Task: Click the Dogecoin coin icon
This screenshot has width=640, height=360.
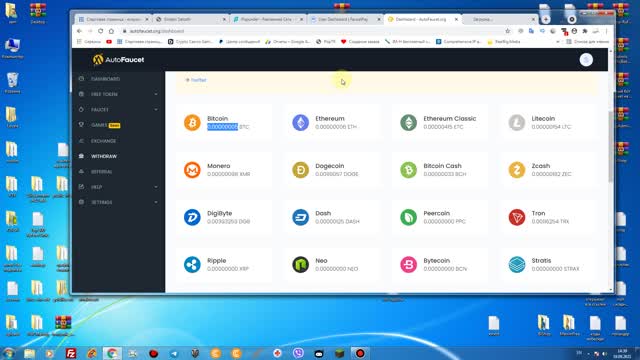Action: point(300,170)
